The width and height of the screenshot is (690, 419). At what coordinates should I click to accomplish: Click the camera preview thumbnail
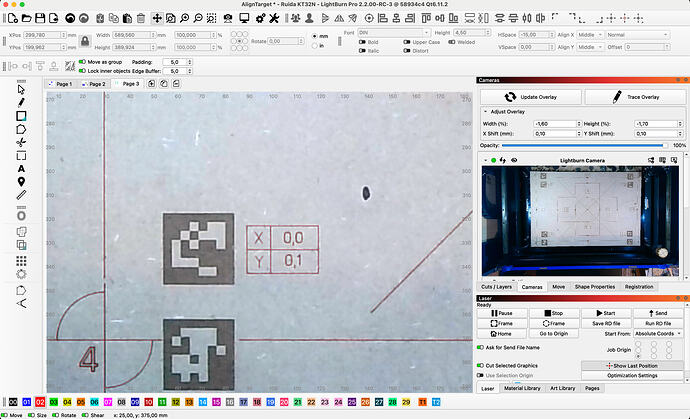coord(580,221)
